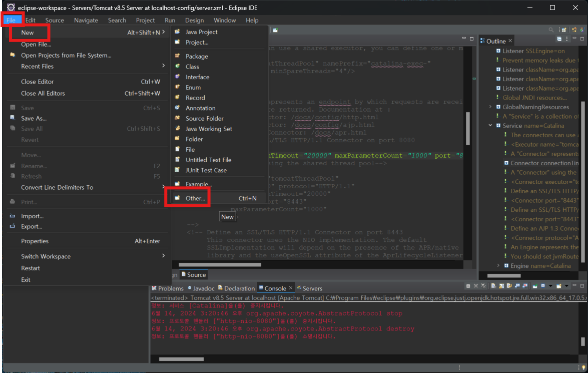Click Remove Launch icon in Console toolbar

[476, 286]
